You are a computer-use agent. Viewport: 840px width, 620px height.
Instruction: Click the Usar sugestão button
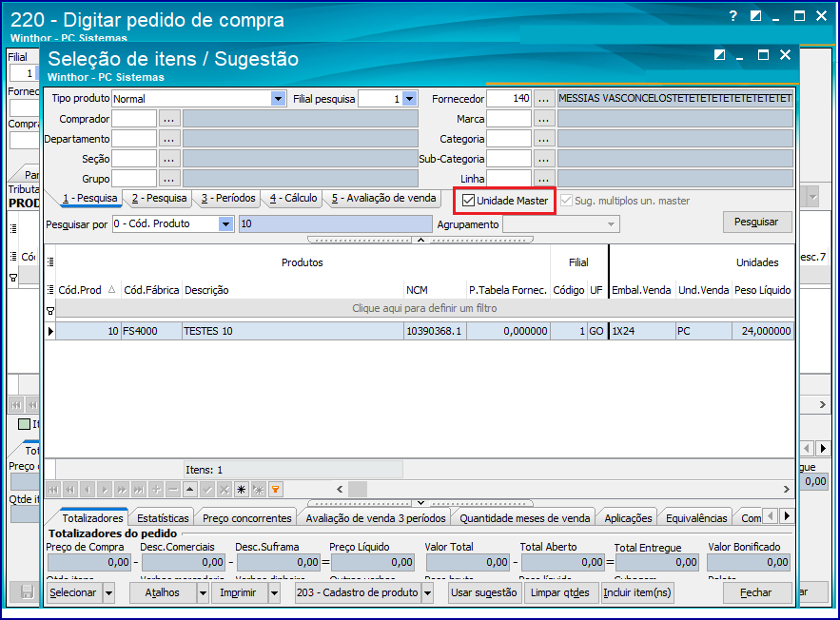coord(484,592)
